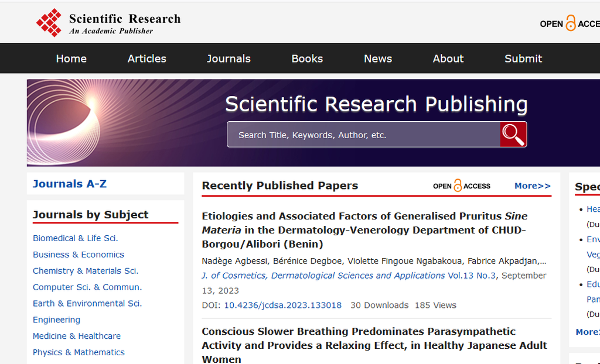
Task: Open the News navigation item
Action: pos(378,59)
